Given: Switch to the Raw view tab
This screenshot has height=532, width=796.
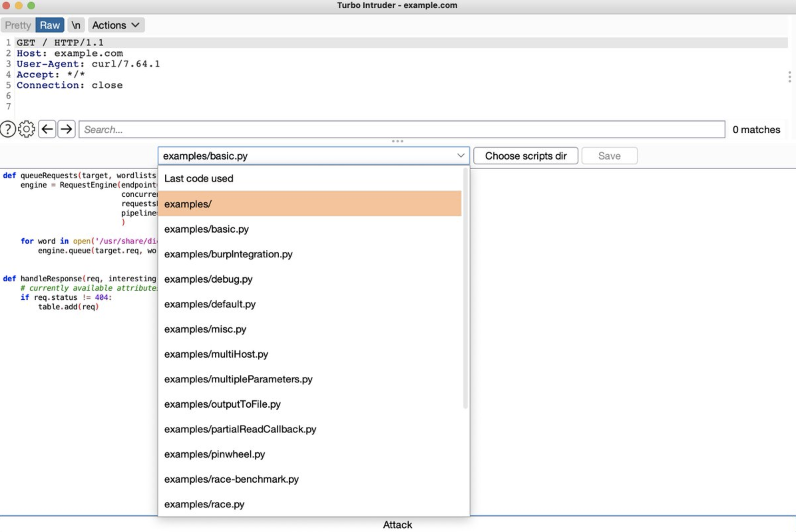Looking at the screenshot, I should 50,25.
